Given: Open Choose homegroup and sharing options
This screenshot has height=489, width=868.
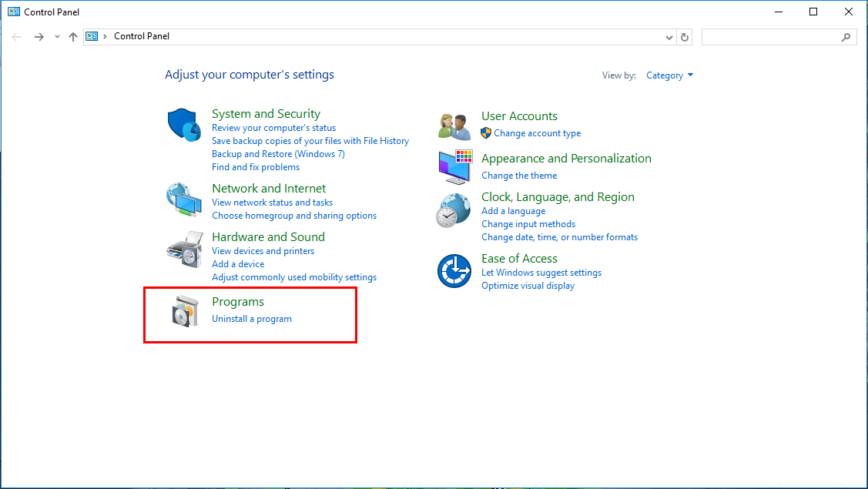Looking at the screenshot, I should point(294,216).
